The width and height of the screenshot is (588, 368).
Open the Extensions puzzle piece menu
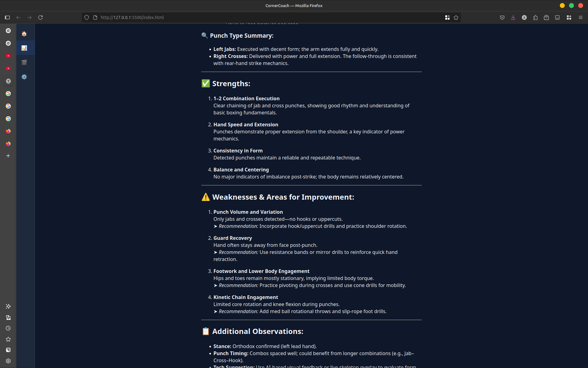(535, 17)
